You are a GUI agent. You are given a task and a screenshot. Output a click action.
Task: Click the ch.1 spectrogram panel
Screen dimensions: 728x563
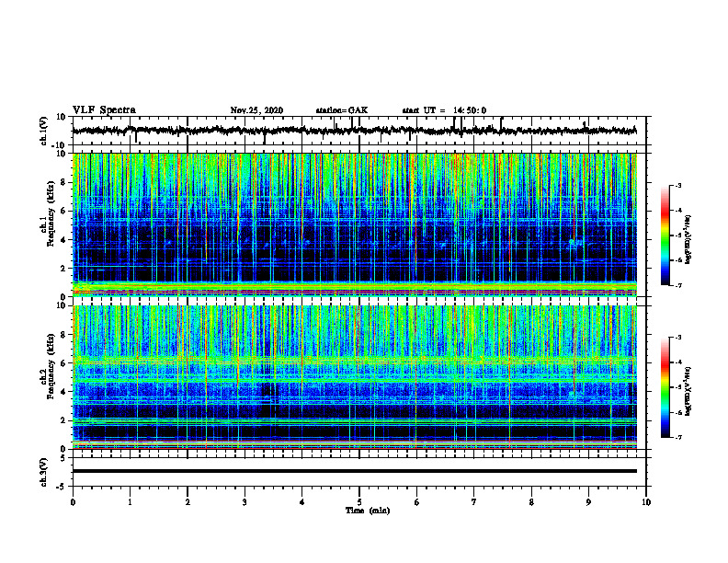(354, 224)
